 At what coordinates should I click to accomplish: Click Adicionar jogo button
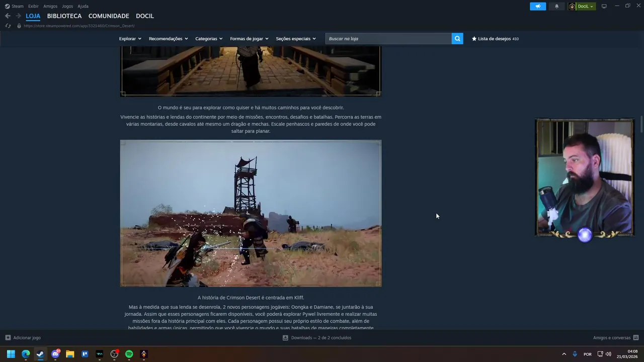(23, 338)
